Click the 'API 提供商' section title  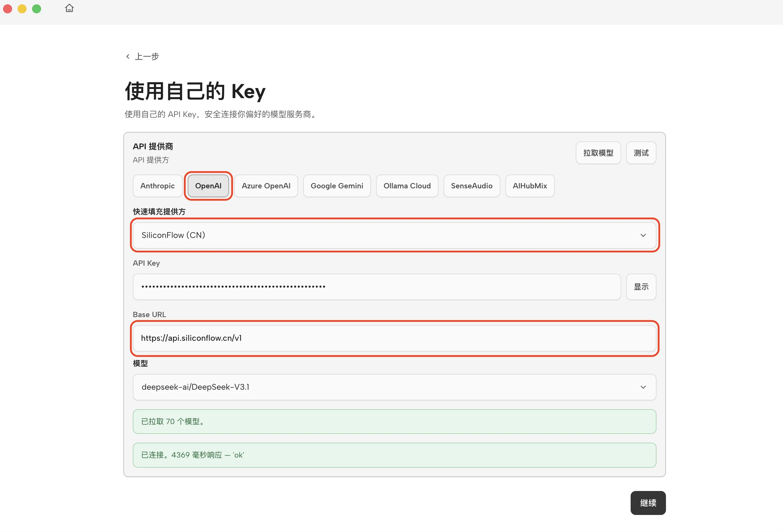click(153, 146)
